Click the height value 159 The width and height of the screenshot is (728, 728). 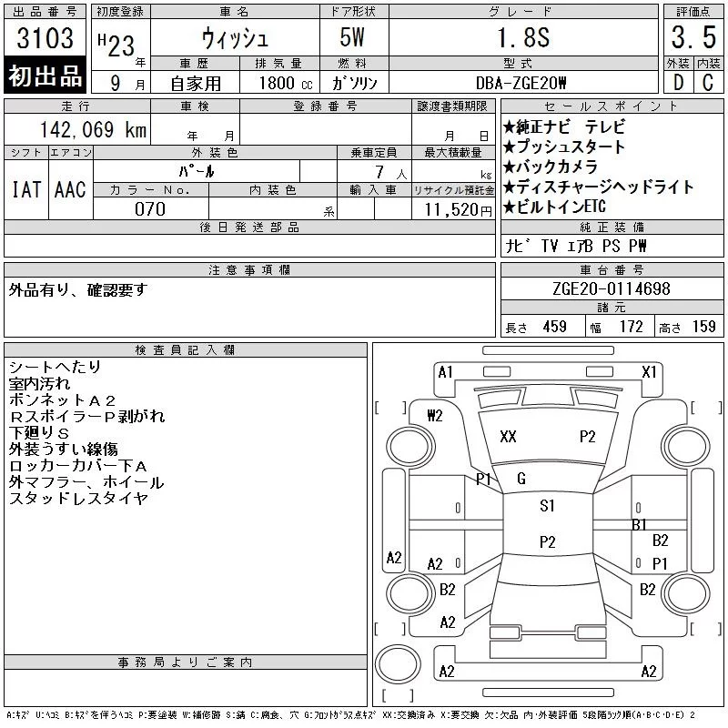[703, 327]
